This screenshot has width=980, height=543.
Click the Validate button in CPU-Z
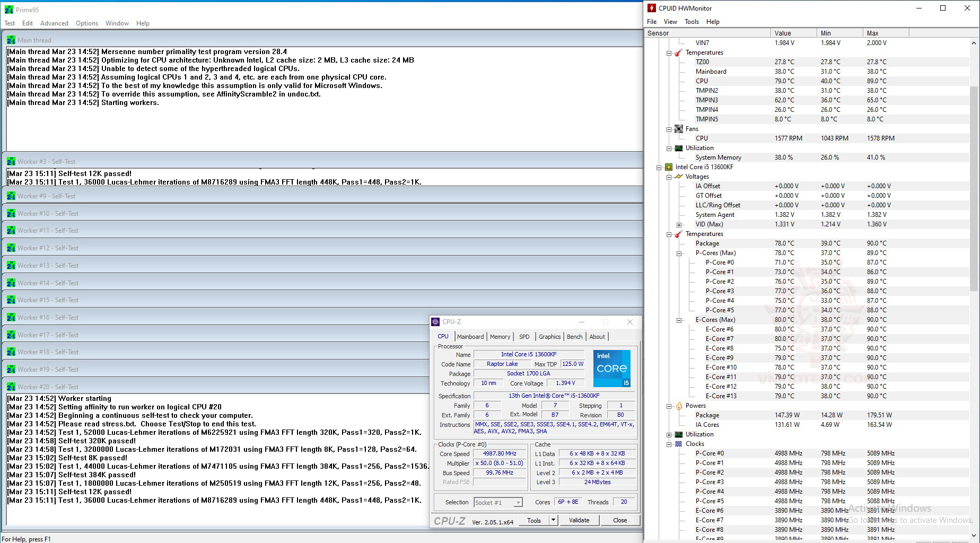[579, 520]
